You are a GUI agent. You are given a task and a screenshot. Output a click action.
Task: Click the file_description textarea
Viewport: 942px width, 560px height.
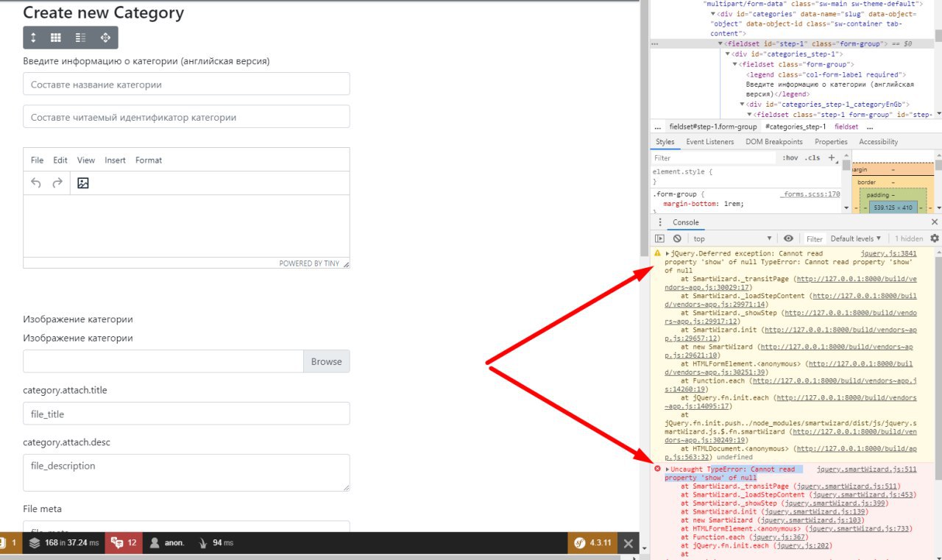(186, 473)
